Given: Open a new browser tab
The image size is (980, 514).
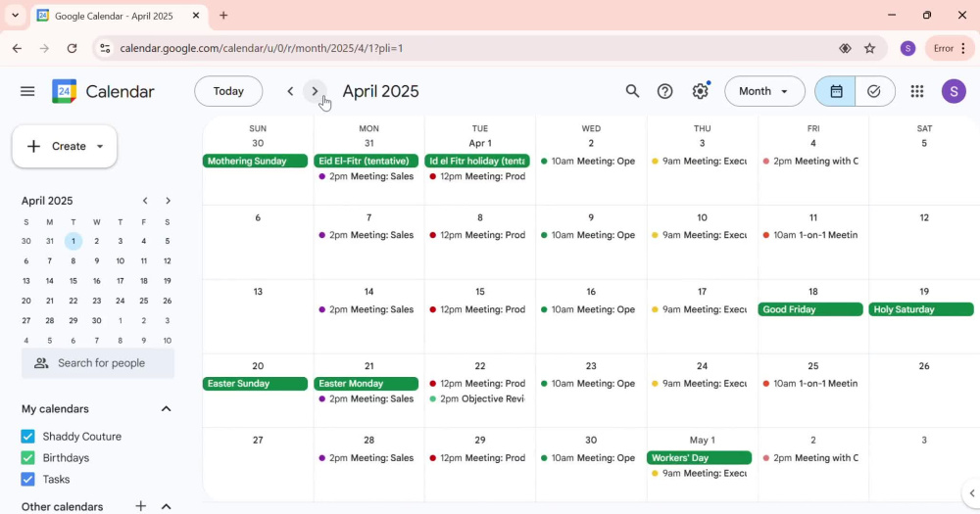Looking at the screenshot, I should coord(223,16).
